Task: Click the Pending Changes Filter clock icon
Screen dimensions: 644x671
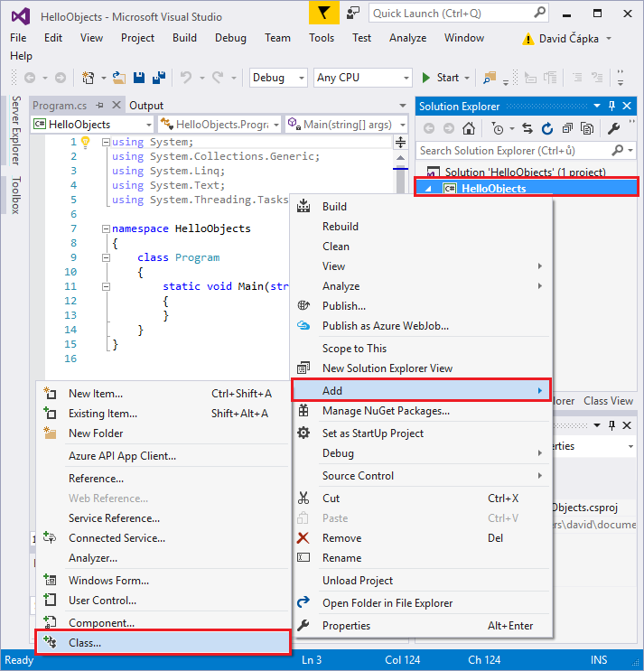Action: tap(498, 128)
